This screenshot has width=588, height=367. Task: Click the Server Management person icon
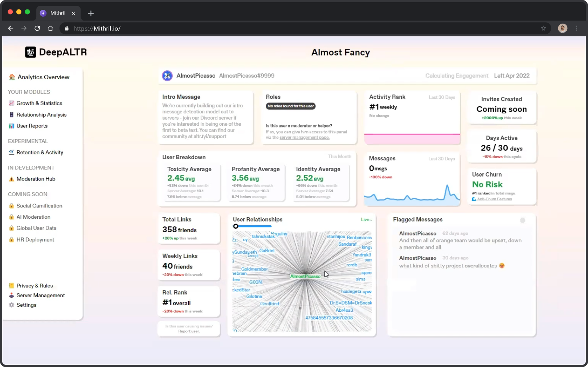click(x=12, y=295)
